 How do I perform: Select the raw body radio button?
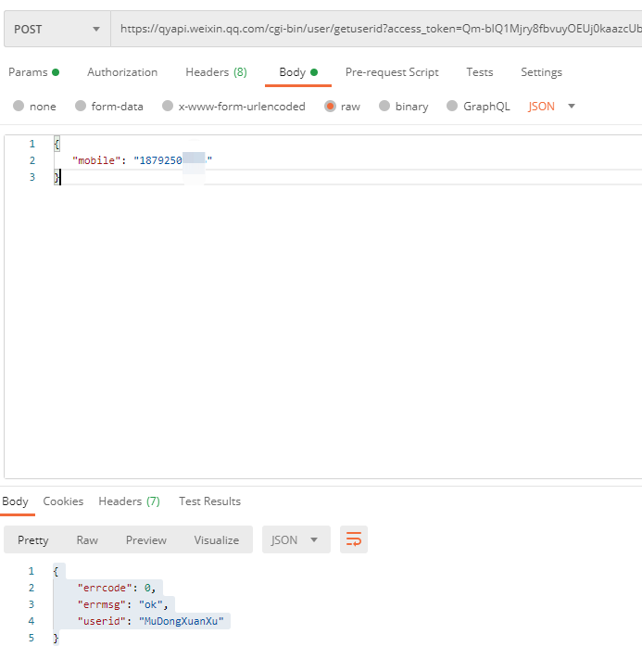coord(331,107)
